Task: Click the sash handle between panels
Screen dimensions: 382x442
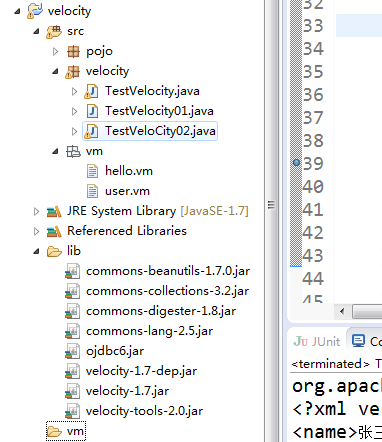Action: pyautogui.click(x=272, y=205)
